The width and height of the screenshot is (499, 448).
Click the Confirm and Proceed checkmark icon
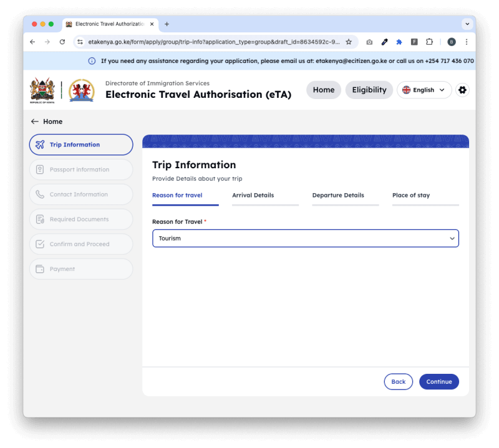pyautogui.click(x=40, y=244)
